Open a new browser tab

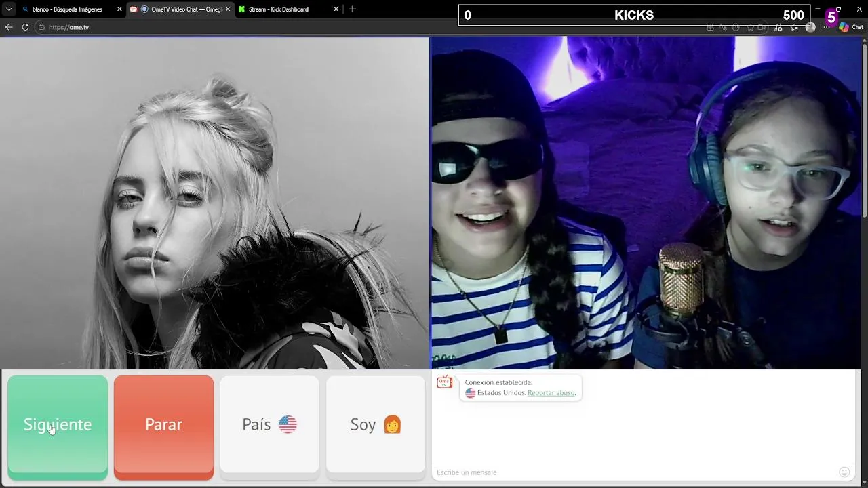(x=352, y=9)
